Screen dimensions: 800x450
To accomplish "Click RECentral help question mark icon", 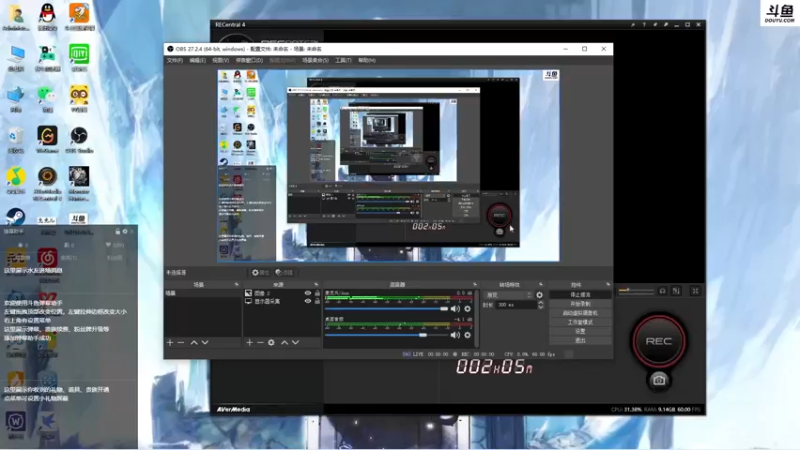I will coord(644,24).
